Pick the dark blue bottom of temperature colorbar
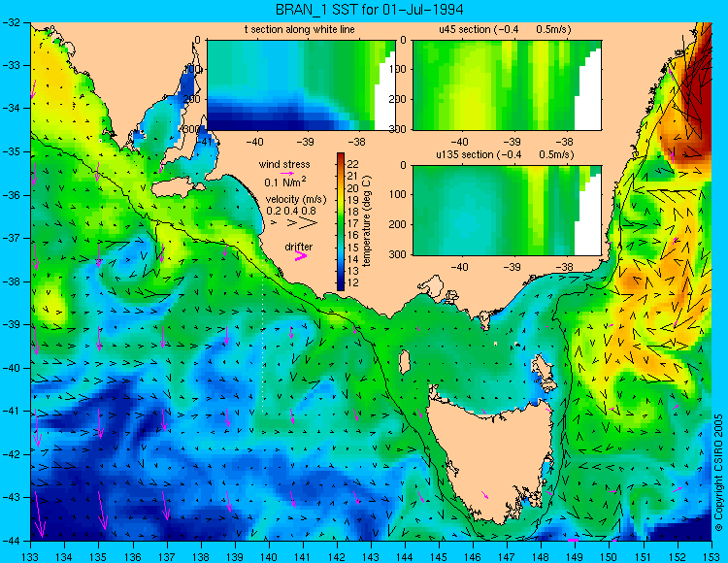This screenshot has width=728, height=563. pos(341,286)
